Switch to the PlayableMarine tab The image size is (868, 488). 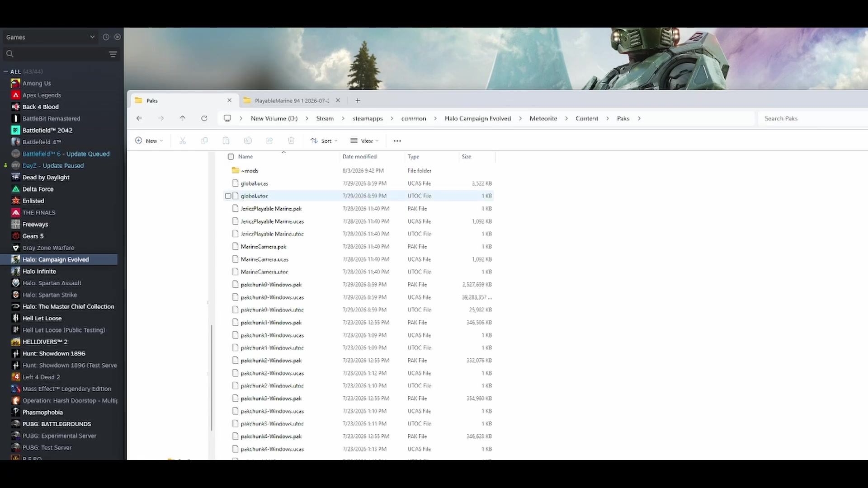292,100
